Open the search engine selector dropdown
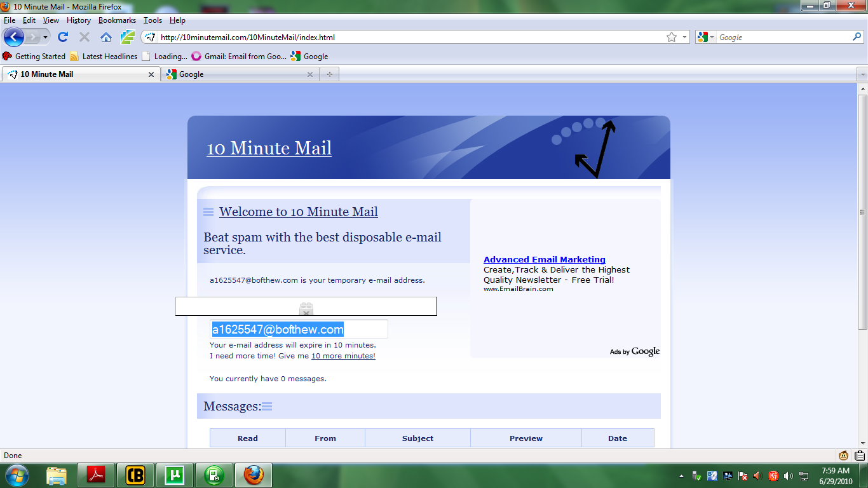Screen dimensions: 868x488 tap(712, 37)
